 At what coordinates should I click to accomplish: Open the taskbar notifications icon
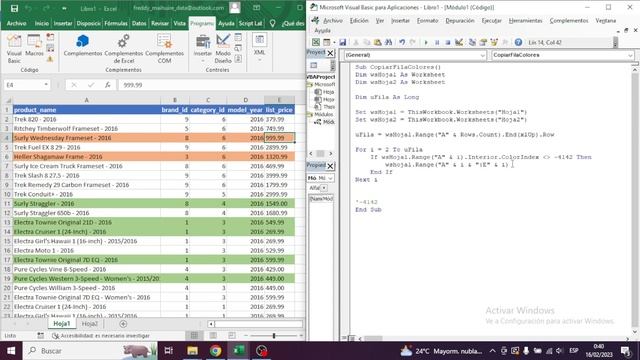(x=625, y=351)
